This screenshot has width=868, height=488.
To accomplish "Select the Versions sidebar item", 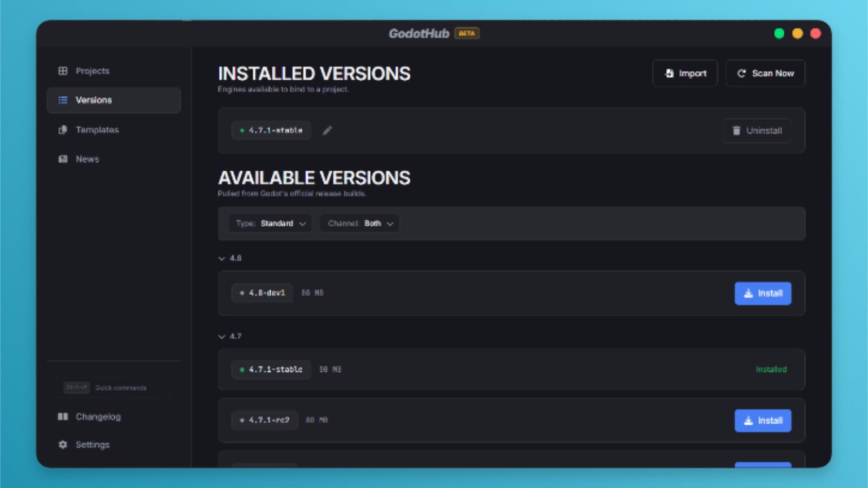I will pyautogui.click(x=114, y=100).
